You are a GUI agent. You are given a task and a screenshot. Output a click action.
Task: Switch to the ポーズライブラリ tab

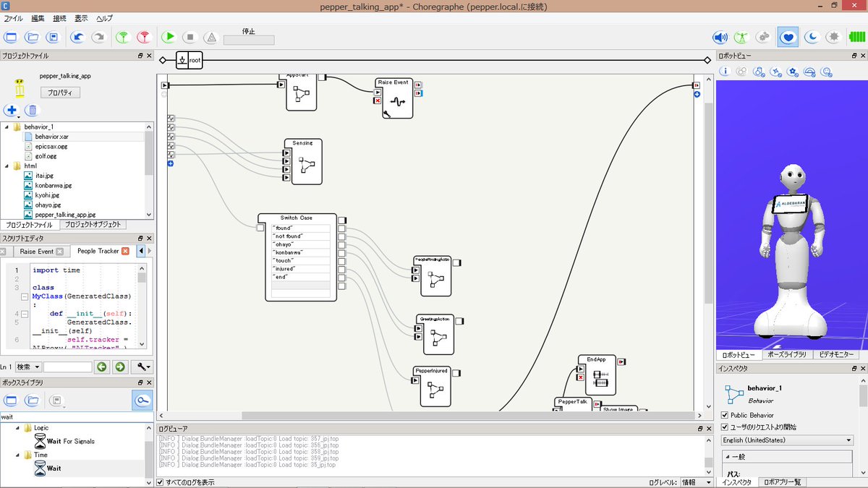786,355
